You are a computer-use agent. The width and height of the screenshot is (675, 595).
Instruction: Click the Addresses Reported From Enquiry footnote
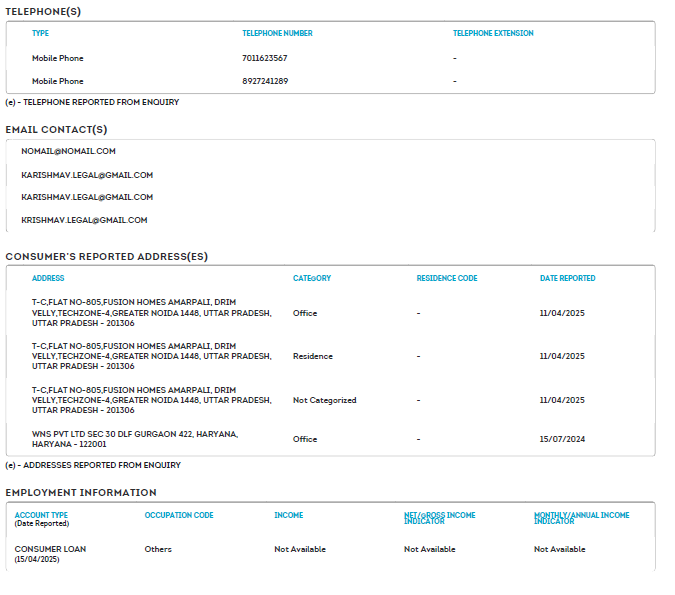tap(93, 465)
